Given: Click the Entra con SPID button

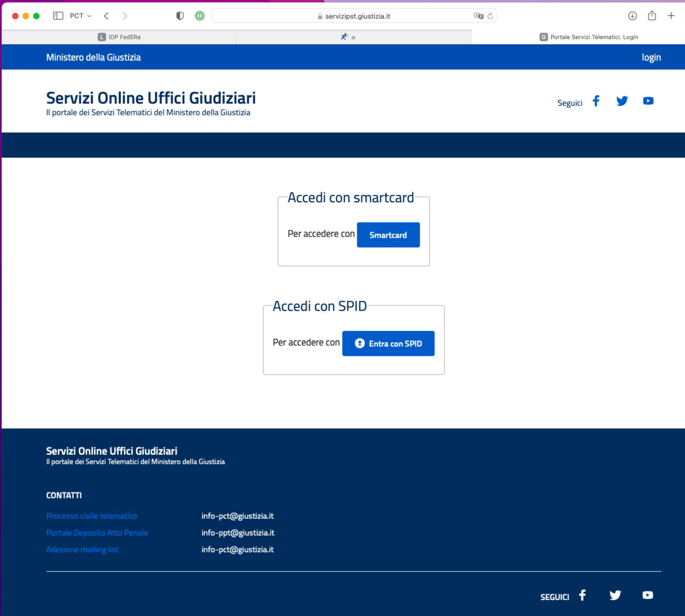Looking at the screenshot, I should 388,344.
